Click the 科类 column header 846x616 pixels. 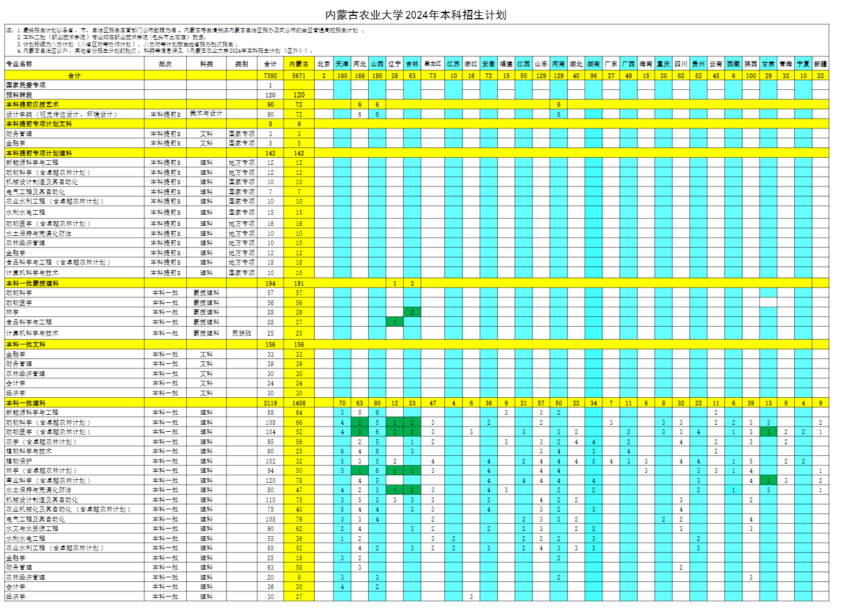[x=207, y=64]
